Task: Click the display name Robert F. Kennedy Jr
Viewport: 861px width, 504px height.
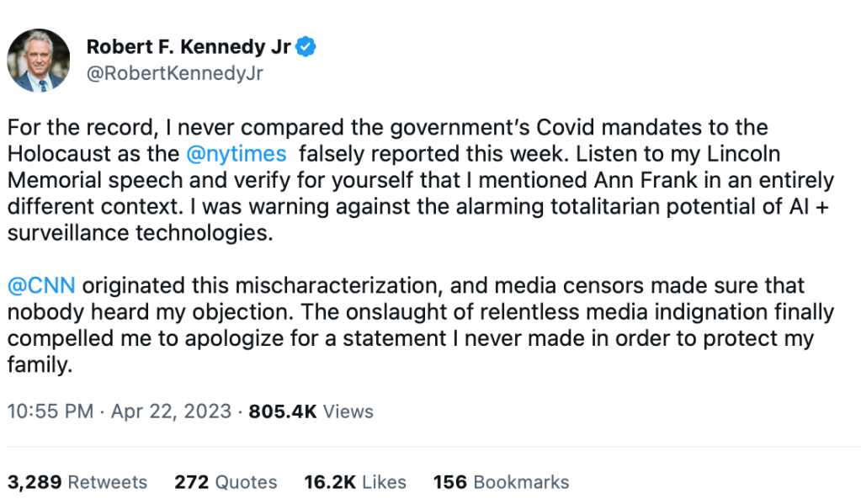Action: pyautogui.click(x=189, y=48)
